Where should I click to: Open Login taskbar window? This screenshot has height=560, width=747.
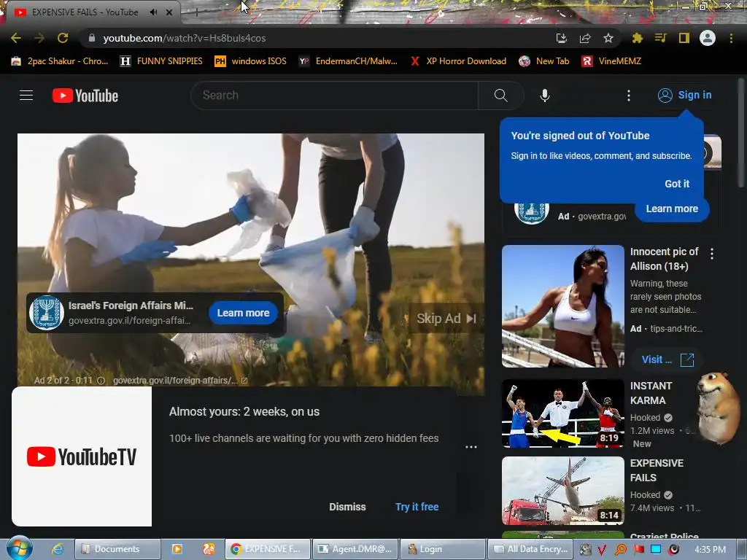tap(441, 549)
